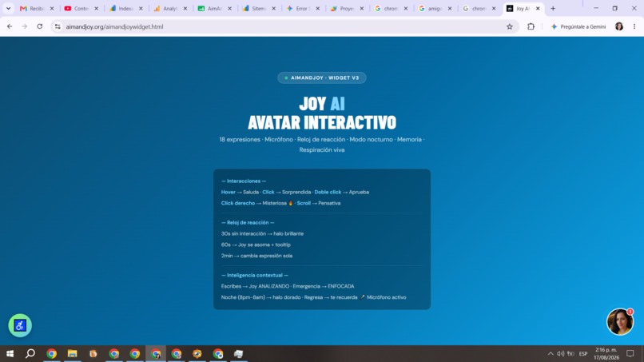Open the Chrome three-dot menu
Image resolution: width=644 pixels, height=362 pixels.
tap(634, 26)
